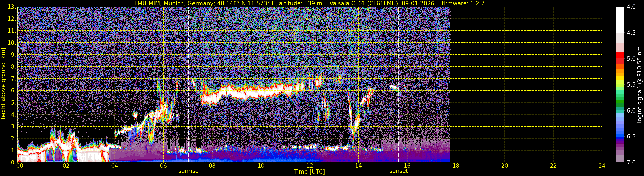Click the 24 tick on time axis
This screenshot has width=644, height=176.
pyautogui.click(x=602, y=166)
